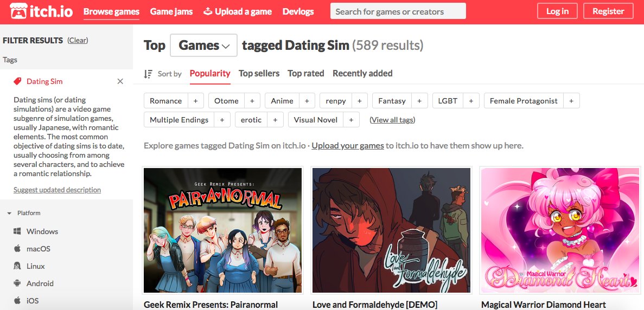Sort results by Top sellers
The width and height of the screenshot is (644, 310).
coord(259,73)
